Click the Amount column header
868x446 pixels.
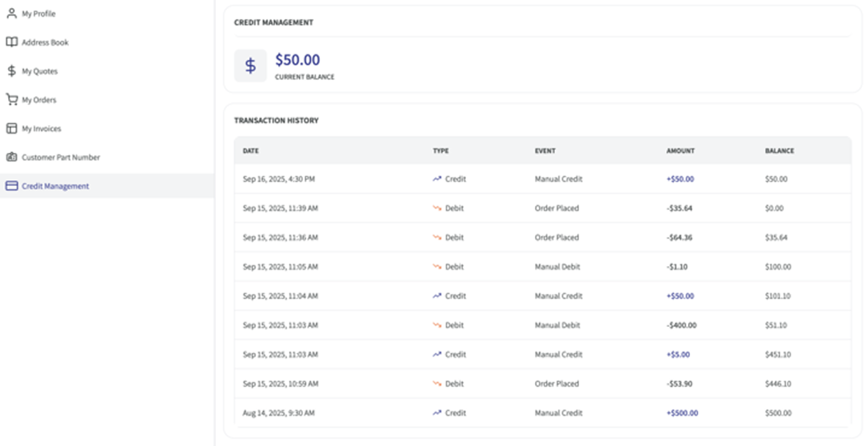click(680, 151)
